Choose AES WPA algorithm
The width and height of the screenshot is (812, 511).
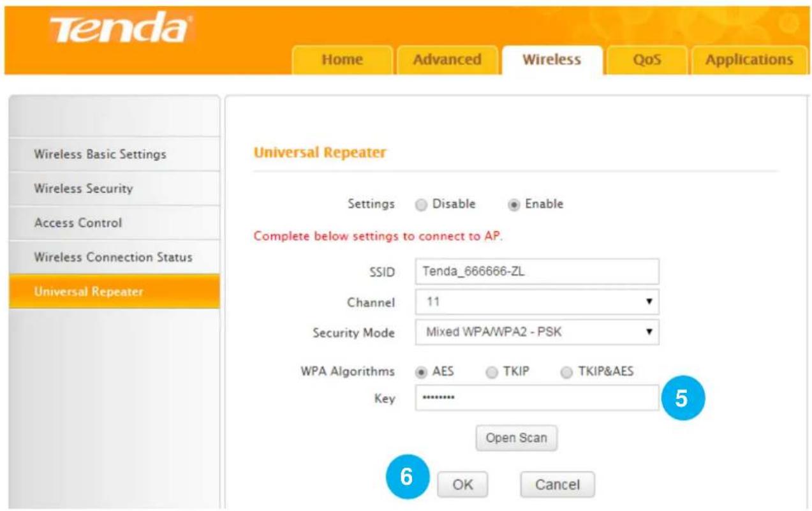pos(420,372)
